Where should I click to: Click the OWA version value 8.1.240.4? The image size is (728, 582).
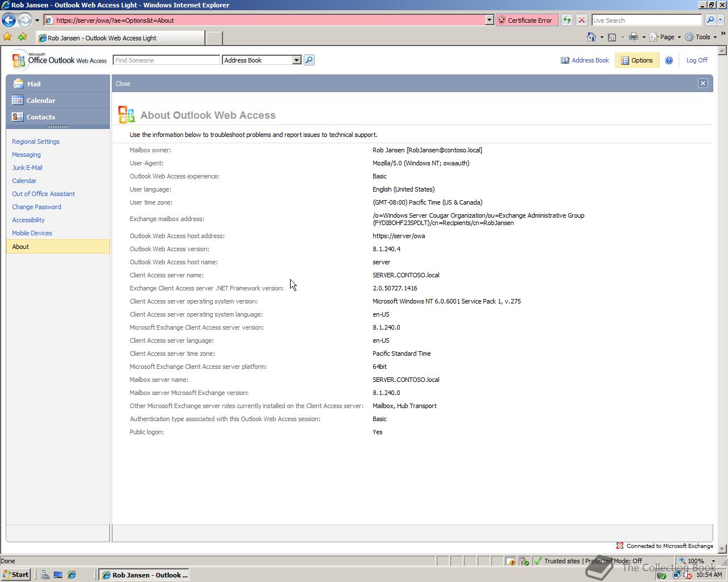pos(386,249)
